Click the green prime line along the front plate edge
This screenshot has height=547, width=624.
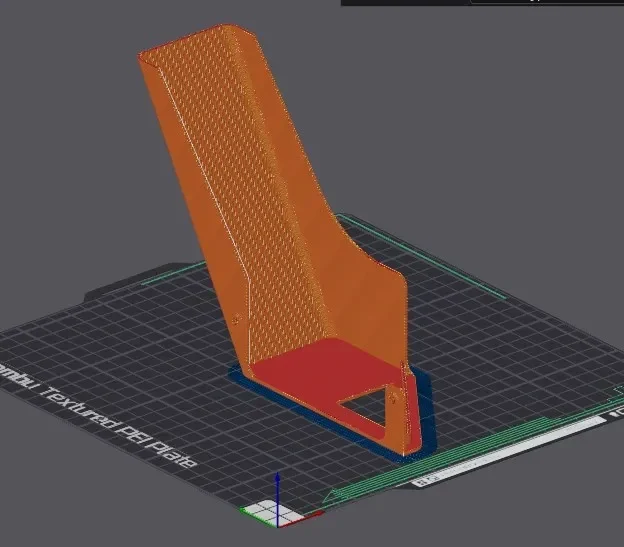tap(458, 457)
